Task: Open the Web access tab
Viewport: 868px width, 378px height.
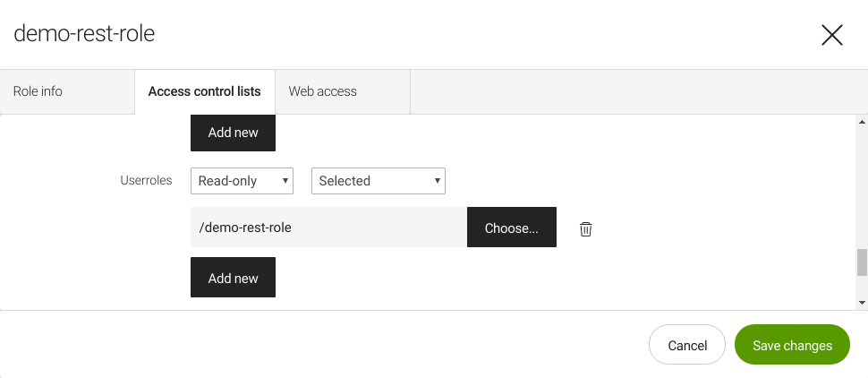Action: [322, 91]
